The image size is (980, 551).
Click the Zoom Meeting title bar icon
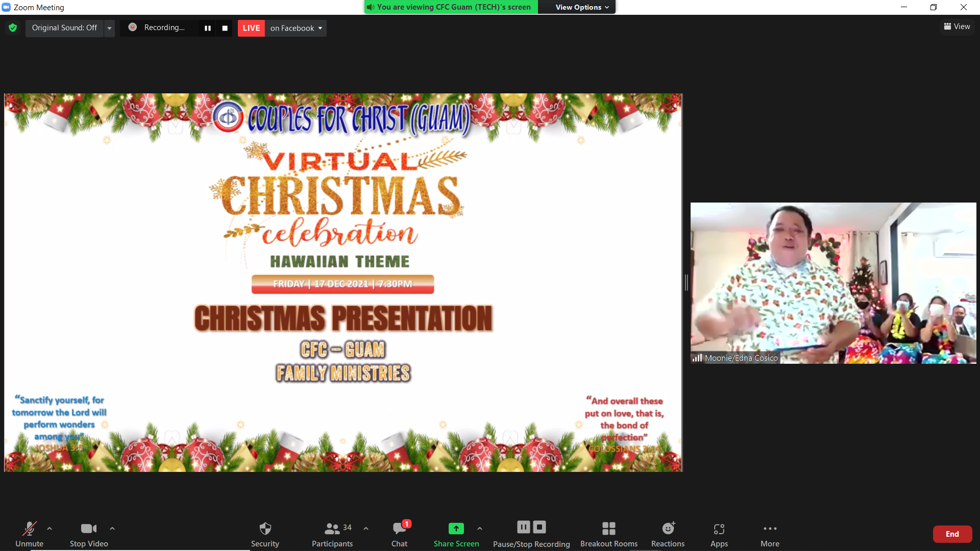[x=6, y=7]
